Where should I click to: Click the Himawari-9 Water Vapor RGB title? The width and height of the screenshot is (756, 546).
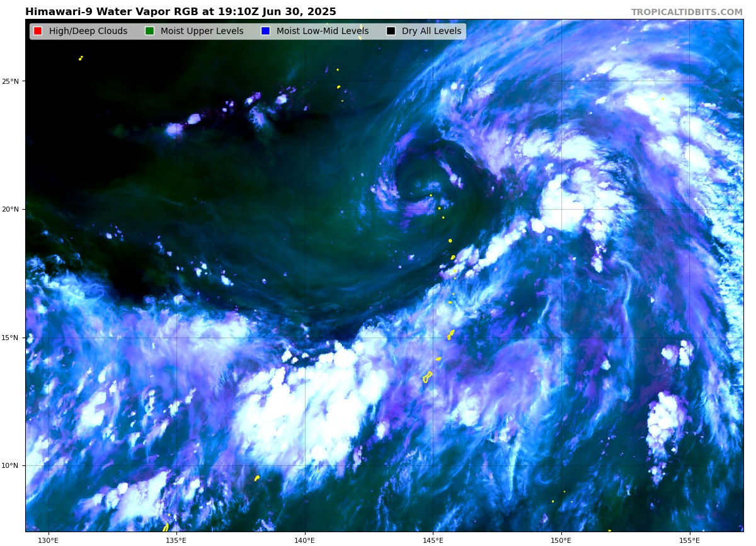coord(181,12)
